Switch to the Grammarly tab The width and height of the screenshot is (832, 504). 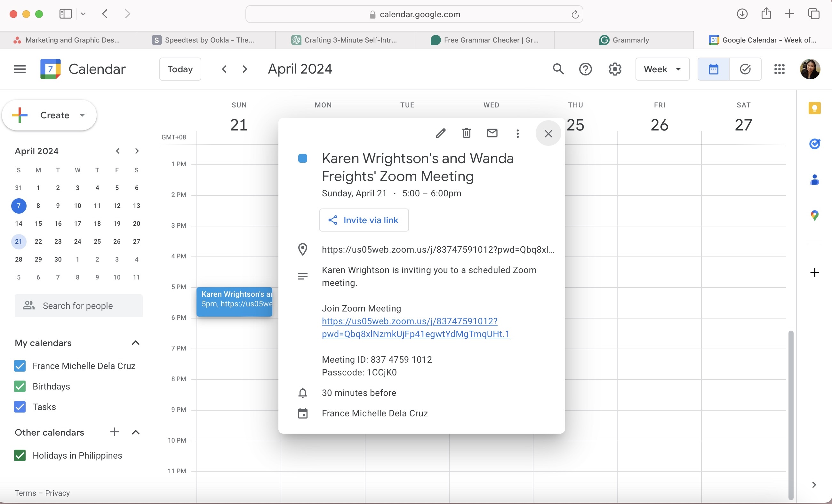624,40
